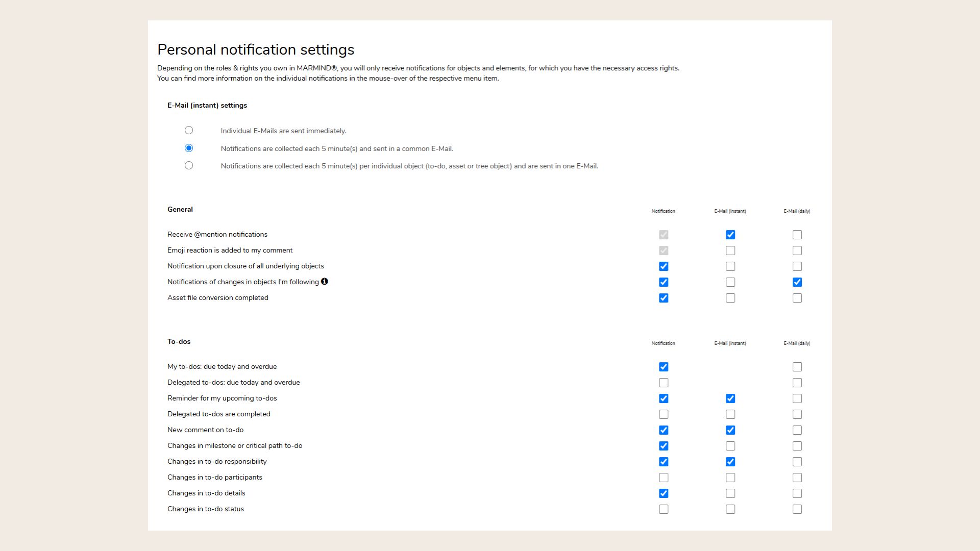Image resolution: width=980 pixels, height=551 pixels.
Task: Enable E-Mail (daily) for emoji reactions on comments
Action: (x=797, y=251)
